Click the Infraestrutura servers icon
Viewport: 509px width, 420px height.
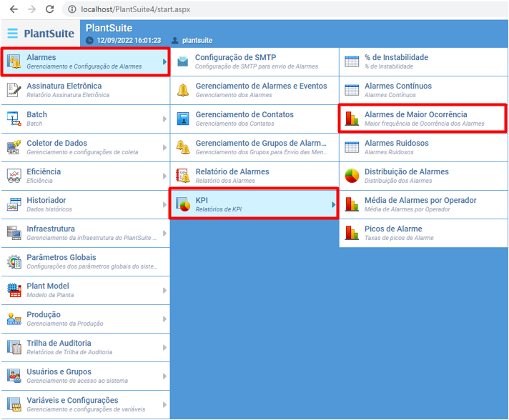14,233
